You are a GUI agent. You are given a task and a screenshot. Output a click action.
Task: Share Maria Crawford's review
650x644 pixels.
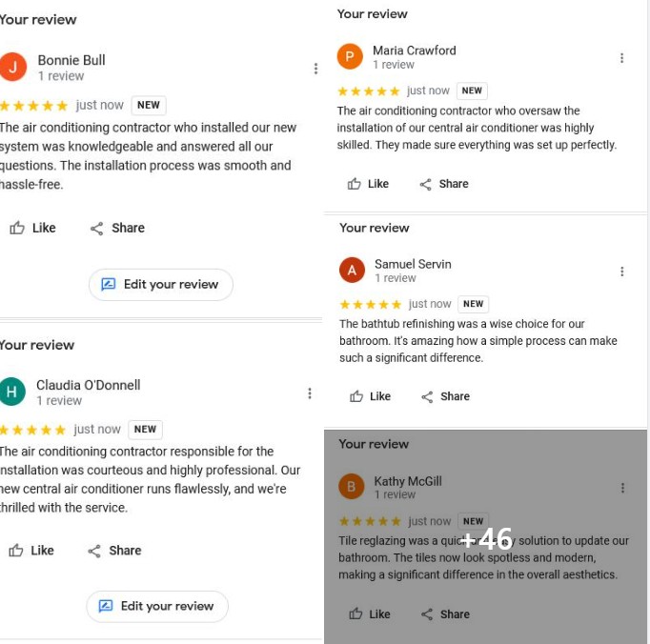click(x=444, y=184)
